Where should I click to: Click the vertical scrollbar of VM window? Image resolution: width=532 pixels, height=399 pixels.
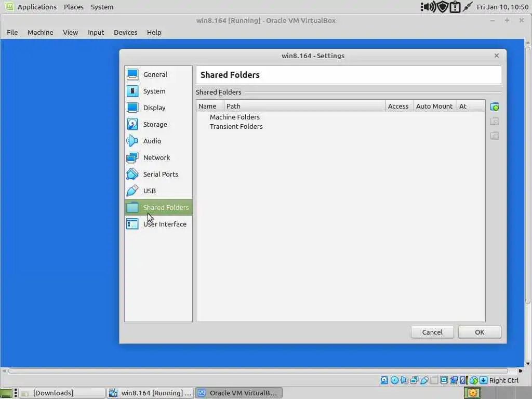tap(528, 176)
